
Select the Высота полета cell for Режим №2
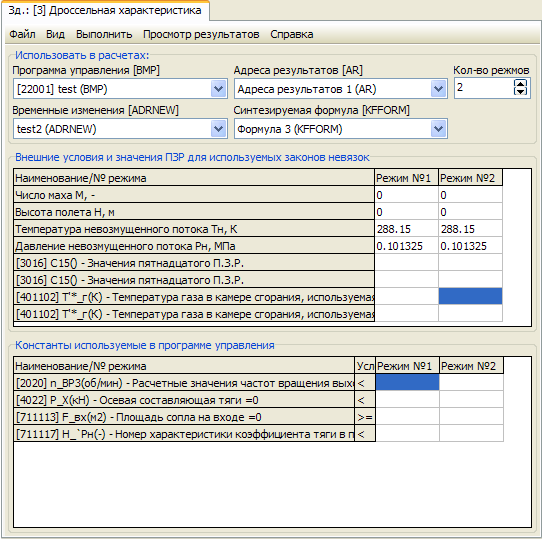470,212
